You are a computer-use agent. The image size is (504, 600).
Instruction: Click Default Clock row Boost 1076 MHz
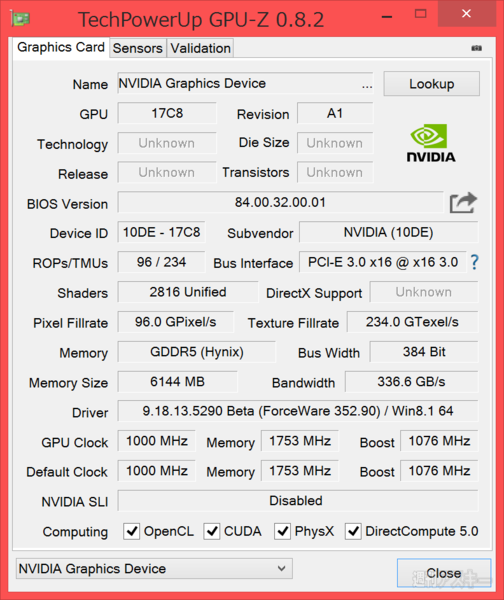(440, 471)
